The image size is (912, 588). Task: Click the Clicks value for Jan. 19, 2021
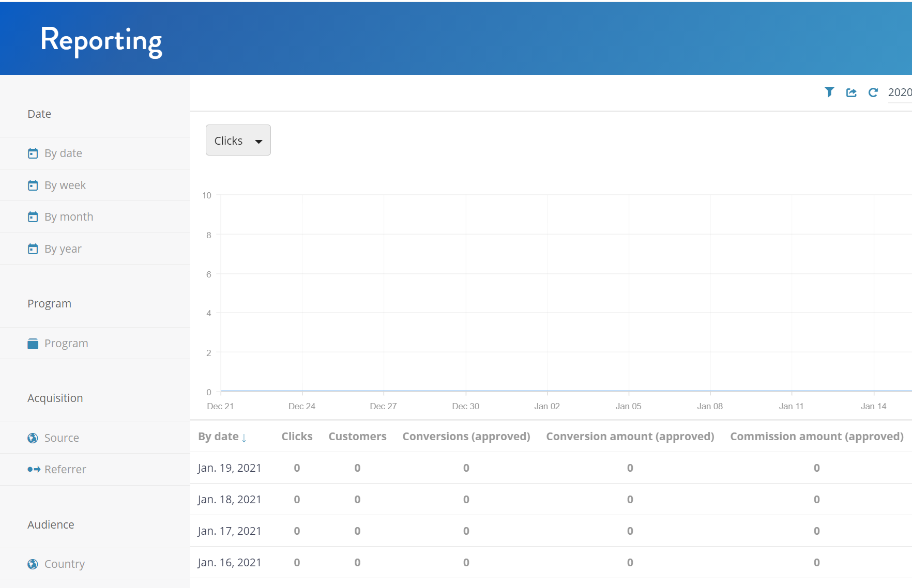tap(297, 468)
